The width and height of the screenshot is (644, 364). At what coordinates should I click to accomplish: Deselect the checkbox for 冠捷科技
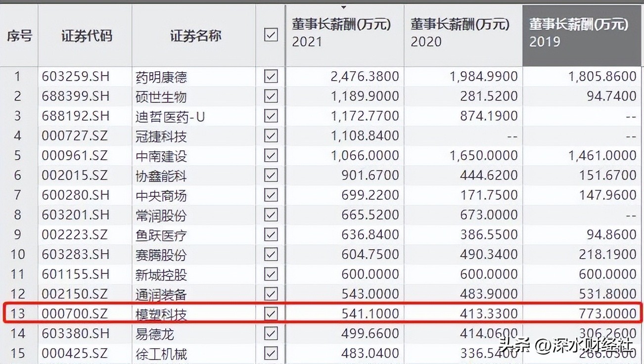[x=271, y=136]
